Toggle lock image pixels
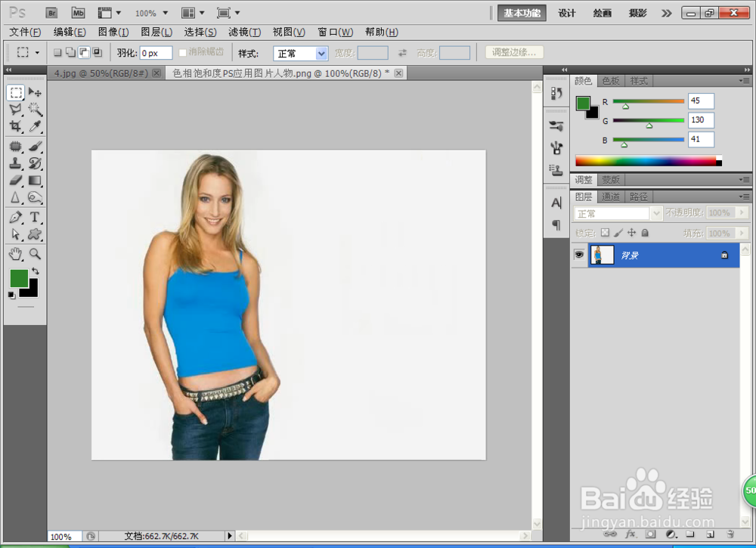Viewport: 756px width, 548px height. [x=618, y=233]
